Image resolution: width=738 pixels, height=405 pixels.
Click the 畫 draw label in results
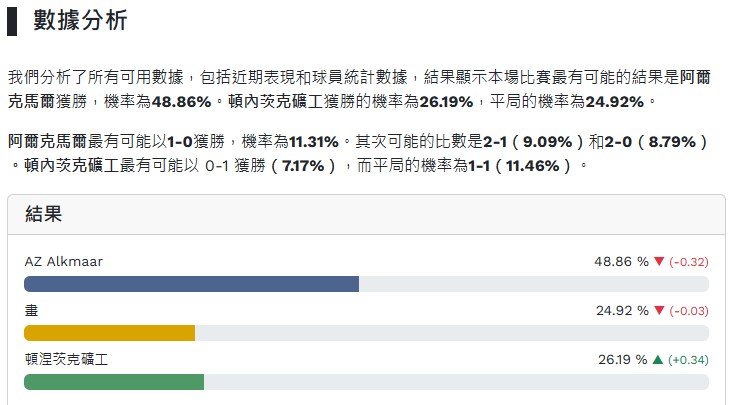(x=31, y=310)
